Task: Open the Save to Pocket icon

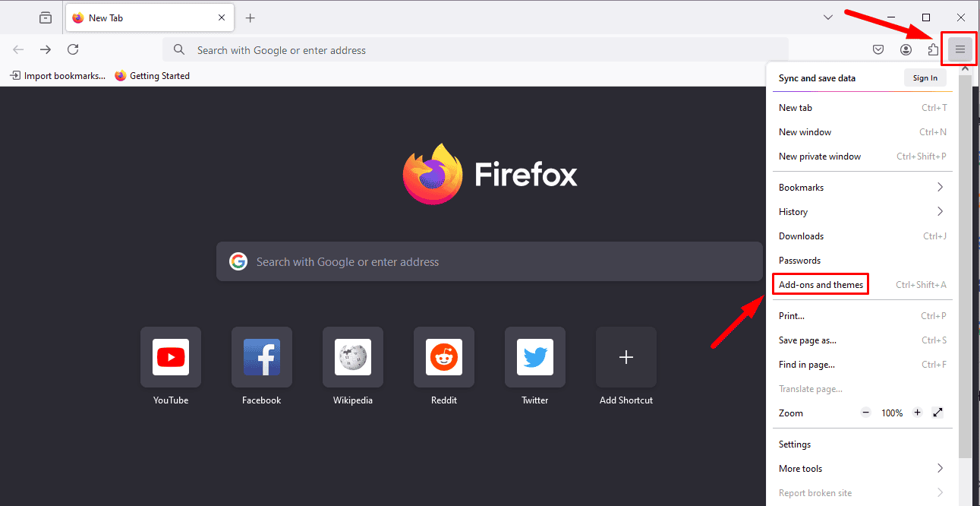Action: (878, 50)
